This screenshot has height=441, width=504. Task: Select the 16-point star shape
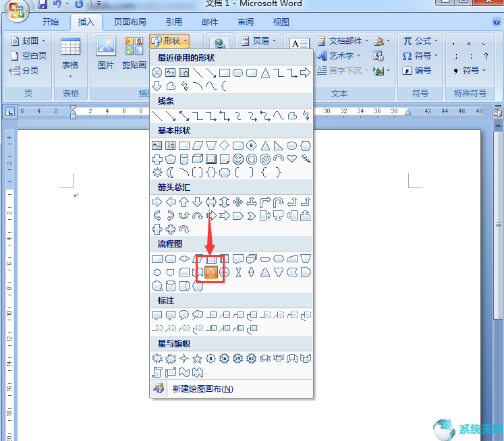[x=224, y=358]
